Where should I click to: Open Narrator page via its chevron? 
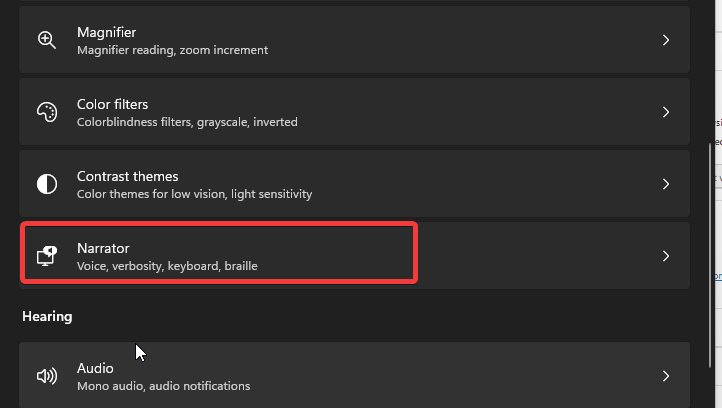tap(666, 256)
